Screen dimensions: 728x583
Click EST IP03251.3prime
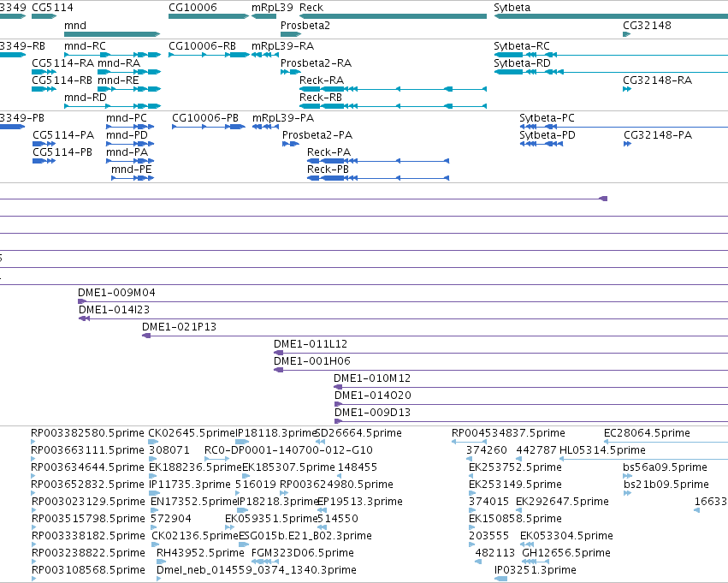point(536,570)
